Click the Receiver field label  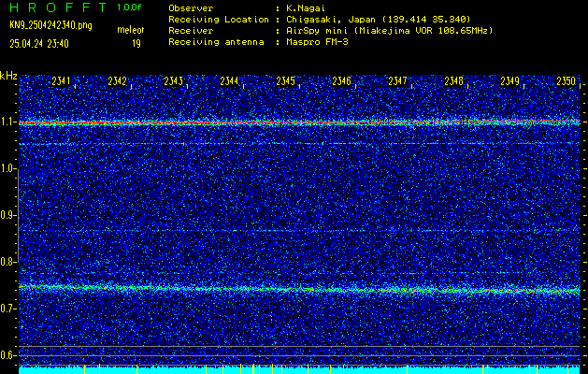tap(191, 30)
